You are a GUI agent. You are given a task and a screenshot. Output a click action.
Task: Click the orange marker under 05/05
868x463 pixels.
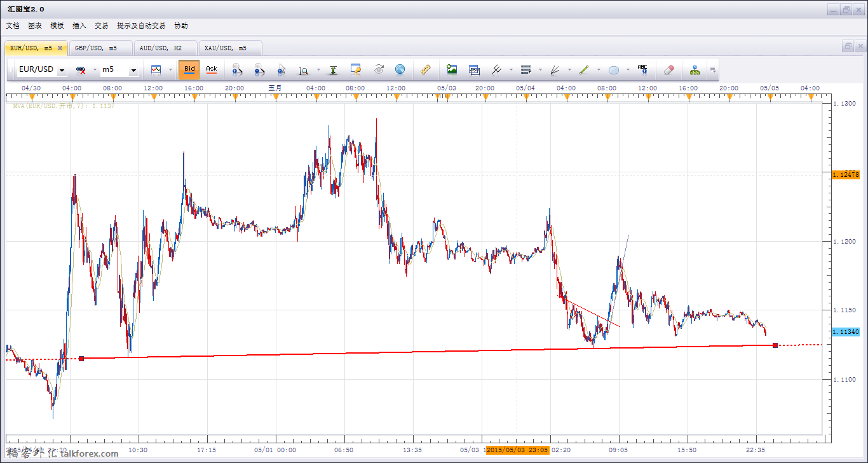point(770,97)
